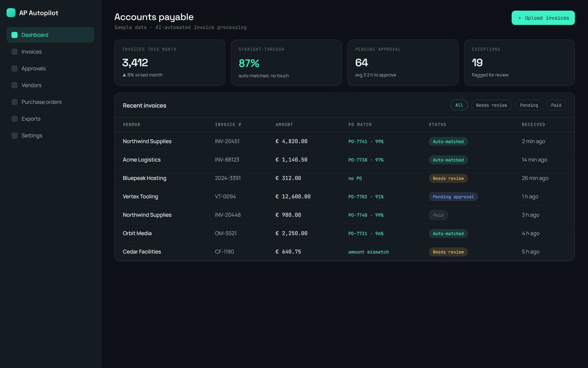588x368 pixels.
Task: Open Settings from the sidebar
Action: (50, 135)
